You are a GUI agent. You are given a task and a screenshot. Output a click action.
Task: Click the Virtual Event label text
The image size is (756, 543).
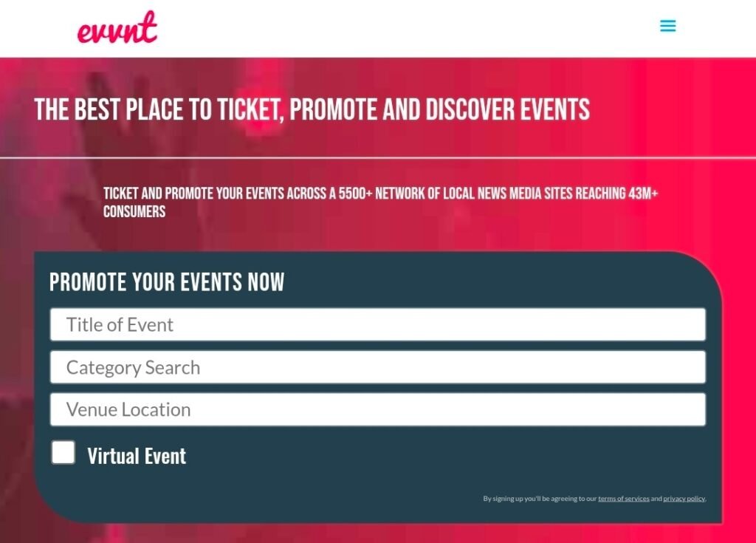click(x=137, y=456)
